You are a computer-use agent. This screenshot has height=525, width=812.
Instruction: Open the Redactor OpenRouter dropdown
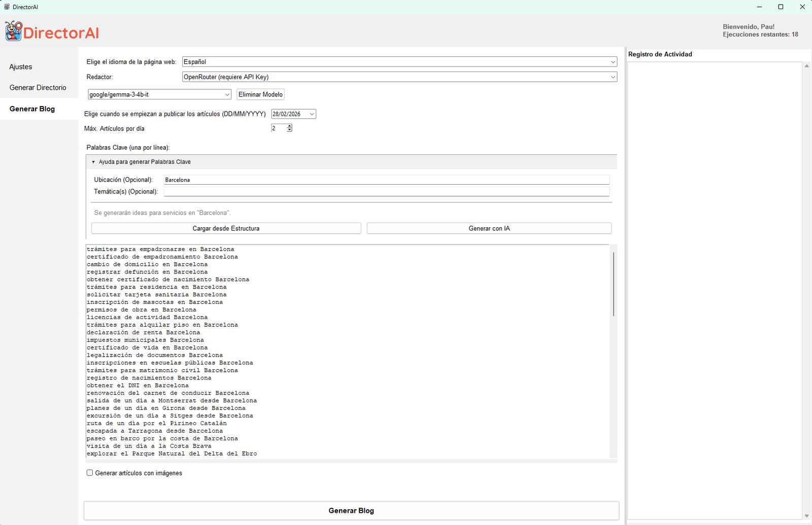(x=399, y=77)
